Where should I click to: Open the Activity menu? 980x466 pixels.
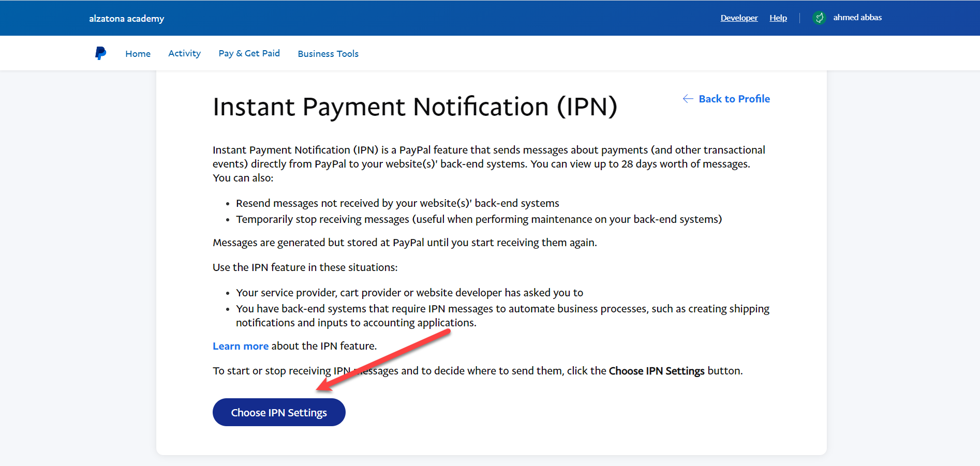(x=184, y=53)
